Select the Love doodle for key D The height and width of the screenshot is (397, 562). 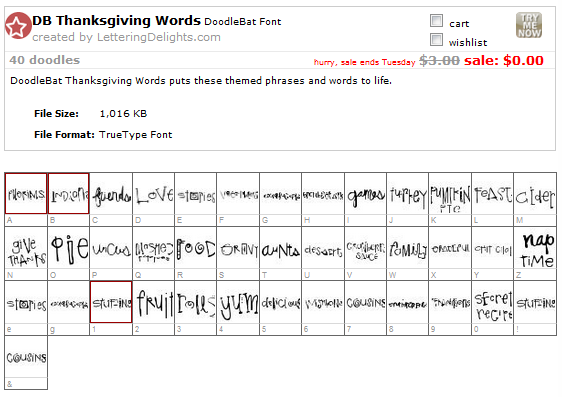pos(153,193)
